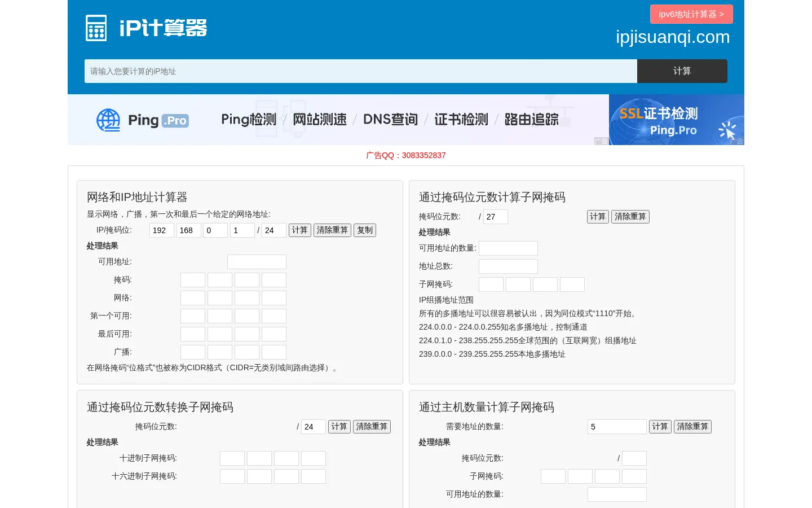Screen dimensions: 812x508
Task: Click 清除重算 in the 通过掩码位元数计算子网掩码 section
Action: point(630,217)
